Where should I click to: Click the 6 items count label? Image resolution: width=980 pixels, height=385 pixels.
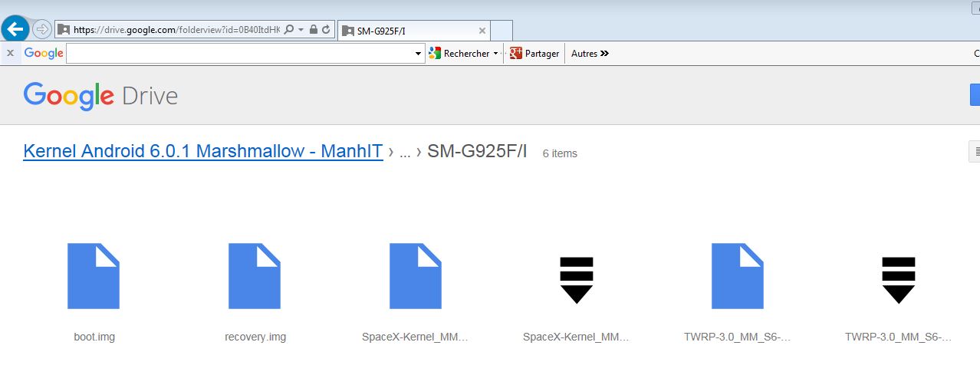coord(560,153)
